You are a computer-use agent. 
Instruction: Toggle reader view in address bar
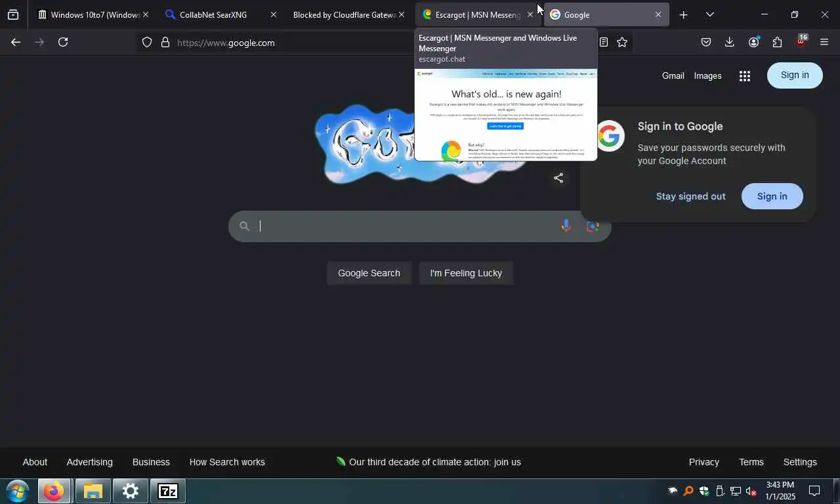604,42
